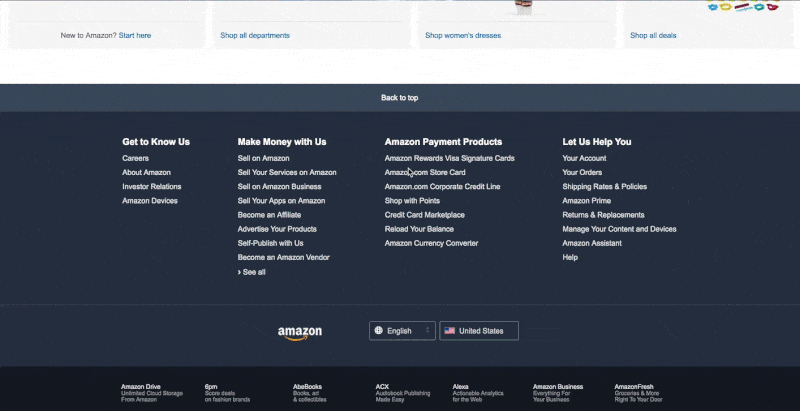Open Returns & Replacements link

click(603, 215)
